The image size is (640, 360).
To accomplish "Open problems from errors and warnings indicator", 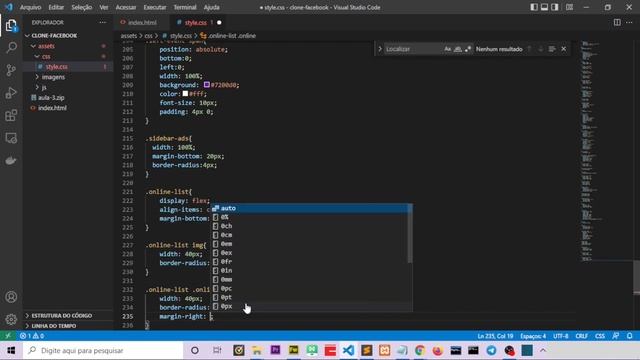I will click(32, 336).
